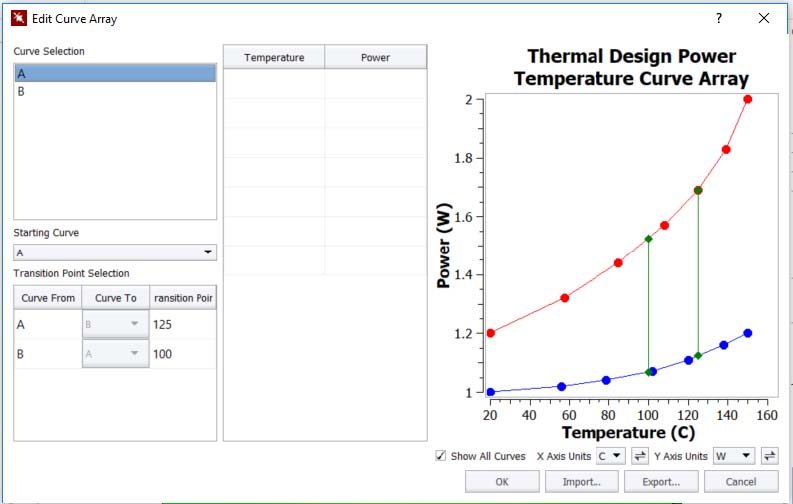Open the Starting Curve dropdown
Screen dimensions: 793x504
tap(115, 253)
